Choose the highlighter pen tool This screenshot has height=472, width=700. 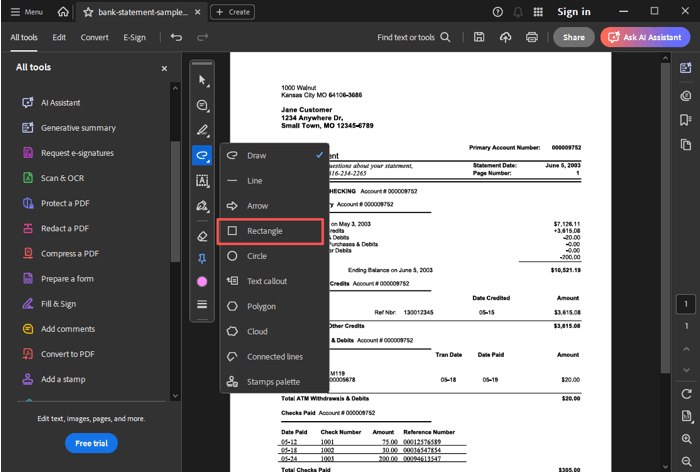pyautogui.click(x=202, y=130)
